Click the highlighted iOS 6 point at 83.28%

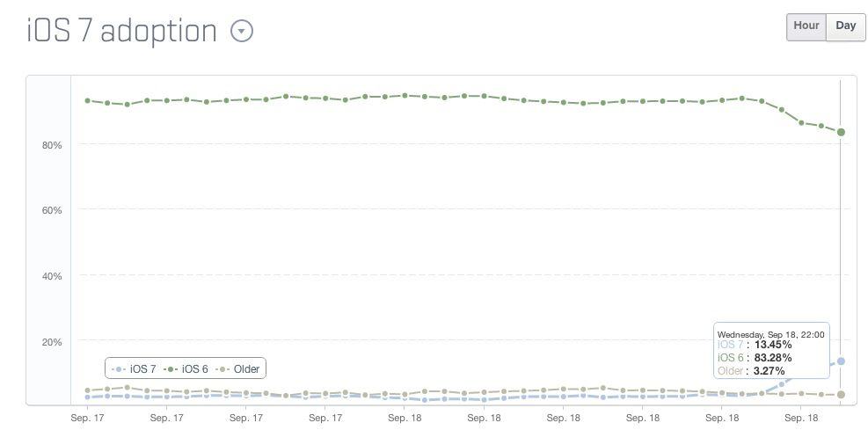tap(841, 132)
